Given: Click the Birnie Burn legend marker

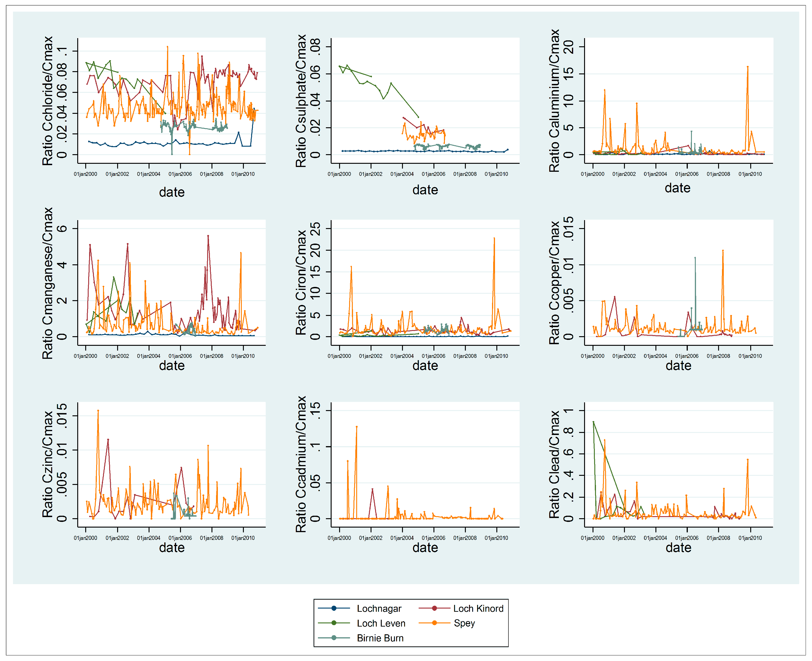Looking at the screenshot, I should tap(334, 638).
